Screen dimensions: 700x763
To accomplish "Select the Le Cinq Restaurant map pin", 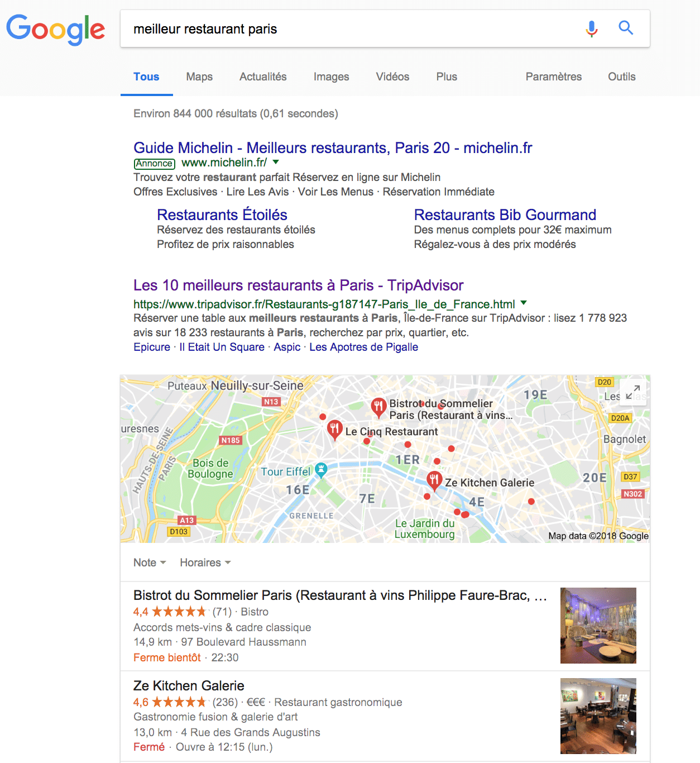I will [334, 430].
